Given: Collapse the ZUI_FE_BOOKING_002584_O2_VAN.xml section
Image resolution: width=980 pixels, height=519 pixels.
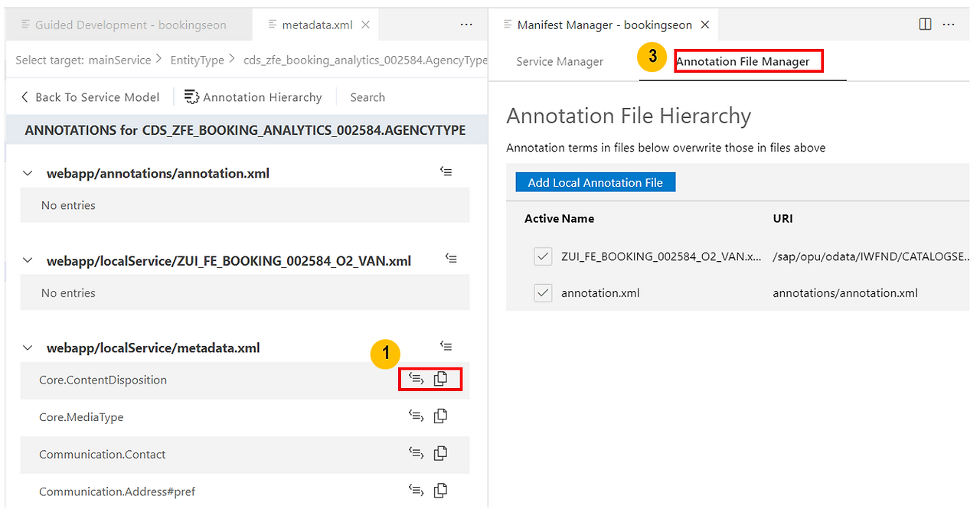Looking at the screenshot, I should pyautogui.click(x=28, y=259).
